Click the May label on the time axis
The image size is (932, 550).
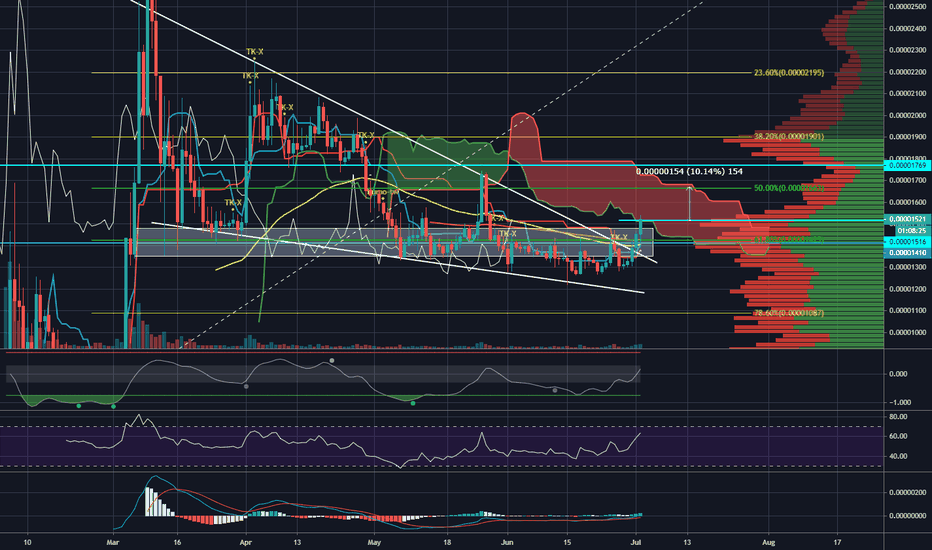(x=374, y=542)
